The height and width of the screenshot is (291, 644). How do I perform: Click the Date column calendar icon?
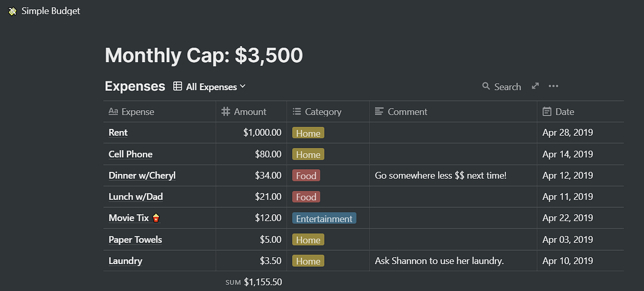point(547,112)
